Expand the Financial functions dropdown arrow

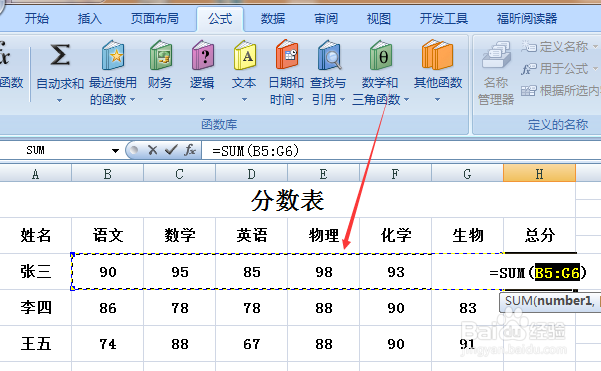coord(160,100)
